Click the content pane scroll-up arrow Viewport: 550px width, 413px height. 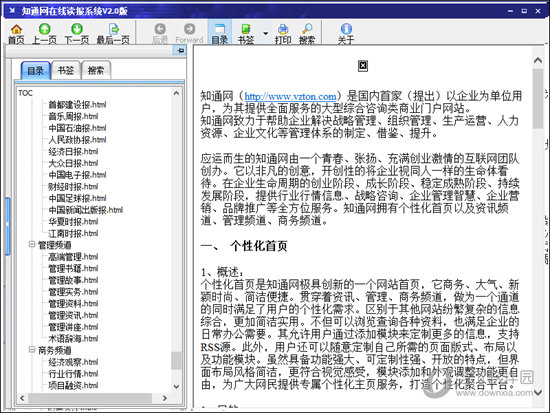point(538,60)
